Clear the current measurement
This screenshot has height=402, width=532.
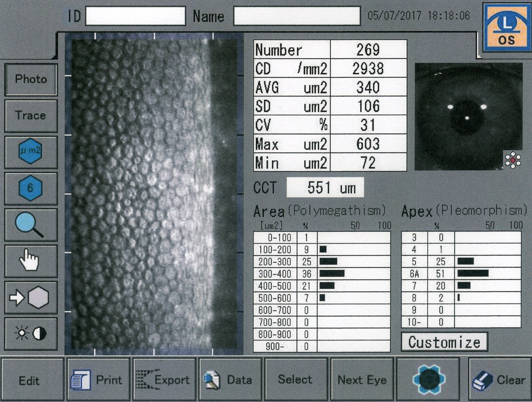[x=500, y=379]
